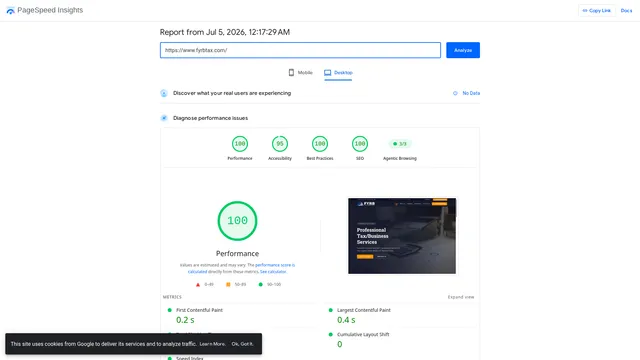
Task: Click the Cumulative Layout Shift metric label
Action: tap(363, 335)
